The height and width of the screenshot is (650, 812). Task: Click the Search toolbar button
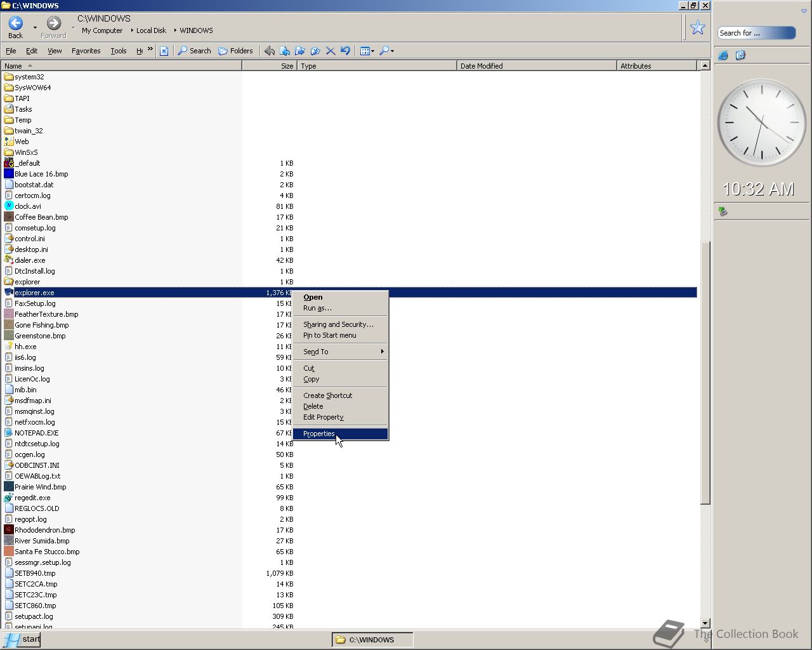coord(194,51)
